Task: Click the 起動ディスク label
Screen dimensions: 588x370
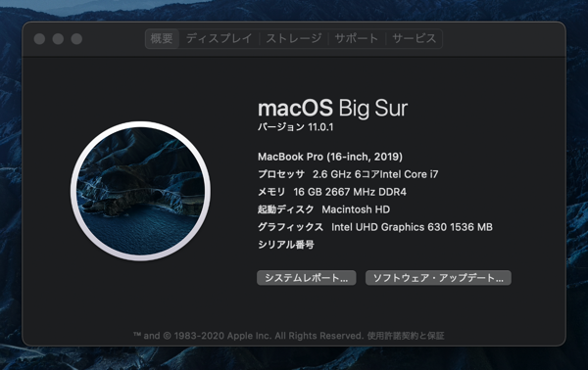Action: click(286, 209)
